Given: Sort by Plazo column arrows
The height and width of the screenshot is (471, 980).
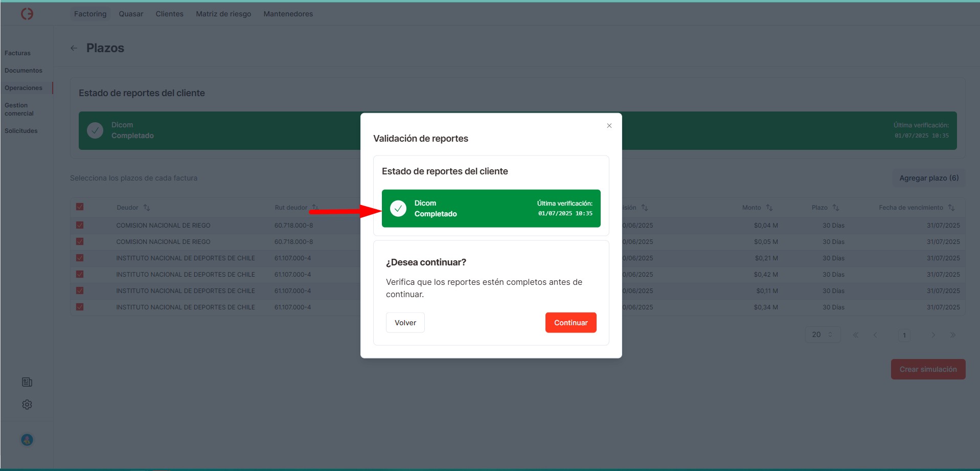Looking at the screenshot, I should 836,208.
